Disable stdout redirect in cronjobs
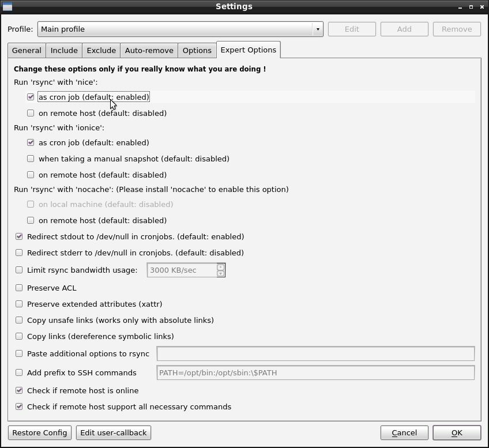The image size is (489, 448). (x=19, y=236)
